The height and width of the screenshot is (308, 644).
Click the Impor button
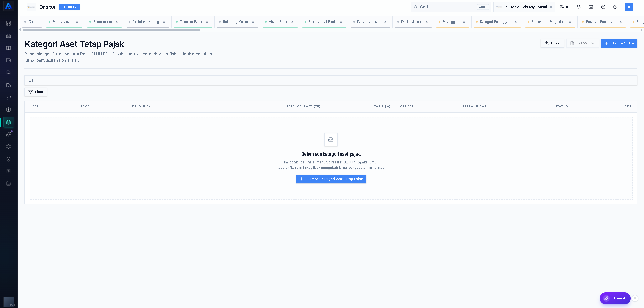click(x=552, y=43)
